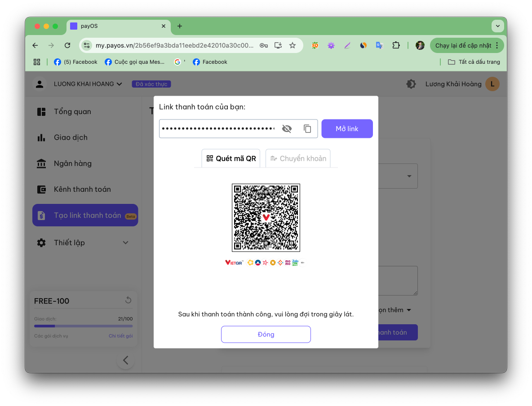Click the install app icon in address bar
Image resolution: width=532 pixels, height=406 pixels.
coord(278,45)
